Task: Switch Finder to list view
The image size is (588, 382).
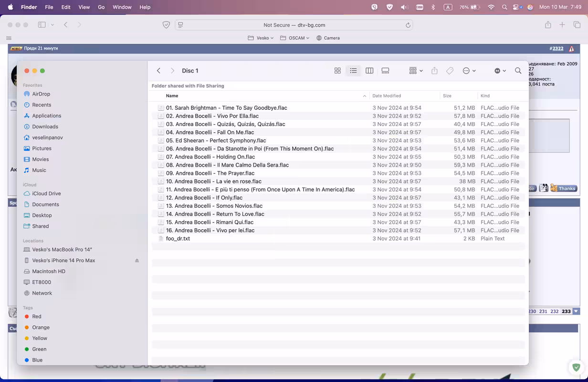Action: click(x=353, y=71)
